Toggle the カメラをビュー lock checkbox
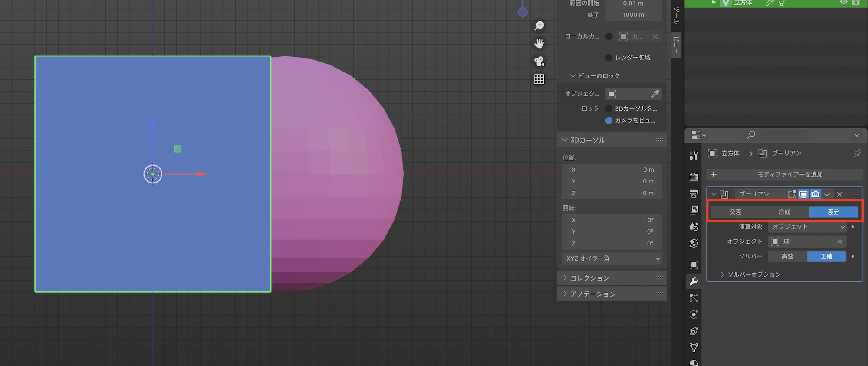 click(x=608, y=121)
